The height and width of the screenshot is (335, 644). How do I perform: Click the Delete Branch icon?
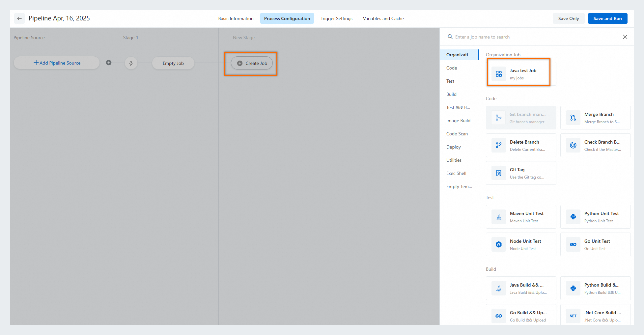[x=499, y=145]
